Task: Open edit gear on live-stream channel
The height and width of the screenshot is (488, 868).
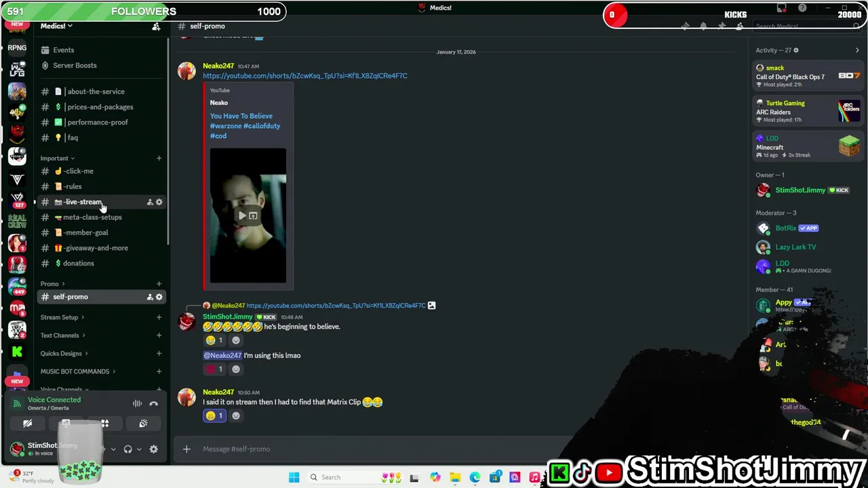Action: [x=159, y=202]
